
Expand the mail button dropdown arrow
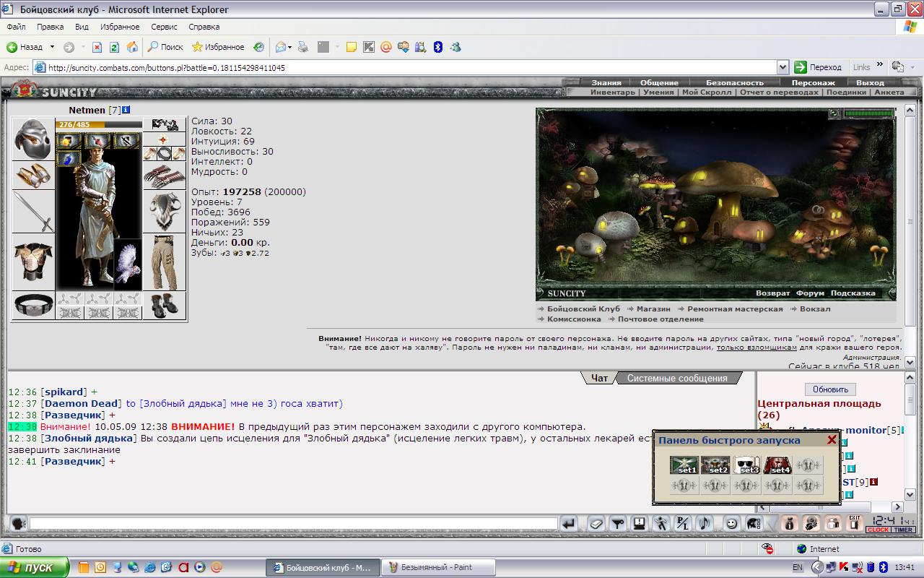pos(290,47)
